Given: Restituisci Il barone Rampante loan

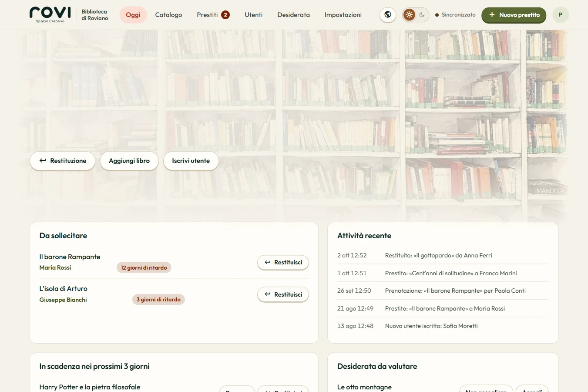Looking at the screenshot, I should point(283,262).
